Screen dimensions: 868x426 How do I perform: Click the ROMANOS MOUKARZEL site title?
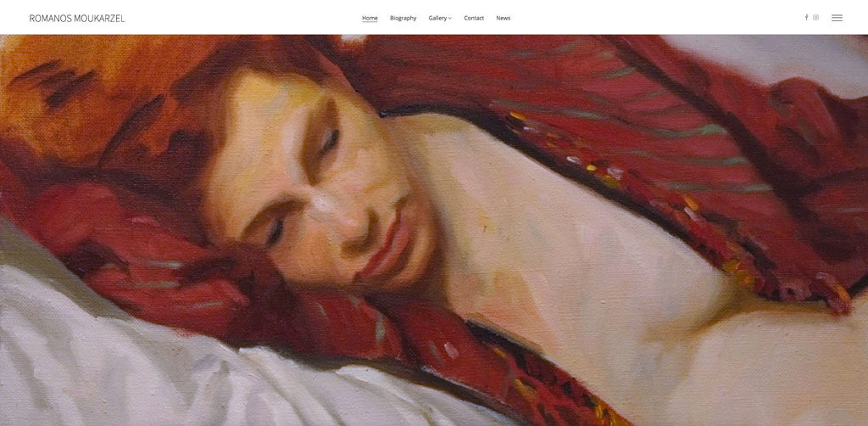point(77,19)
